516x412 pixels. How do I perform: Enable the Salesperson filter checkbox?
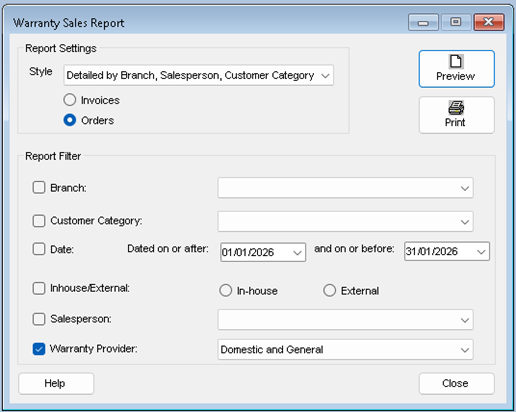coord(39,319)
